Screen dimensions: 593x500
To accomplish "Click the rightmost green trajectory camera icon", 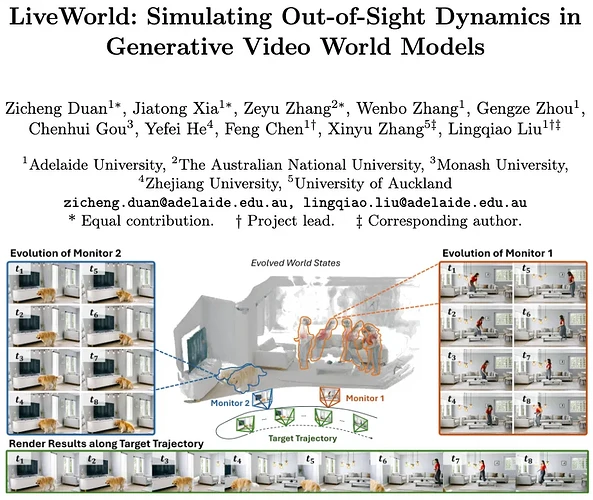I will 360,423.
